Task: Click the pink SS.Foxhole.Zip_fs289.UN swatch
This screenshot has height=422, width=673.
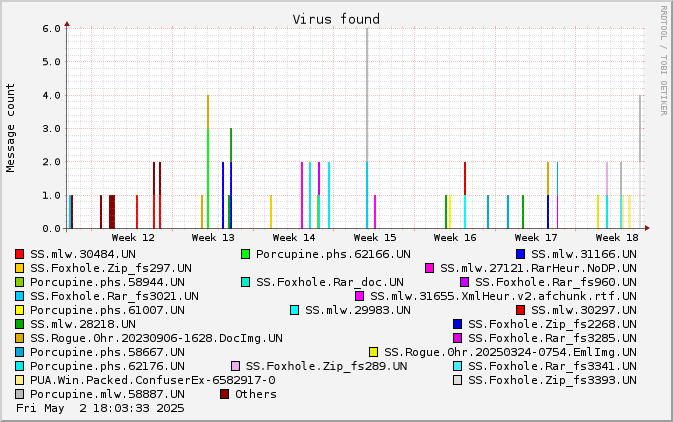Action: coord(235,366)
